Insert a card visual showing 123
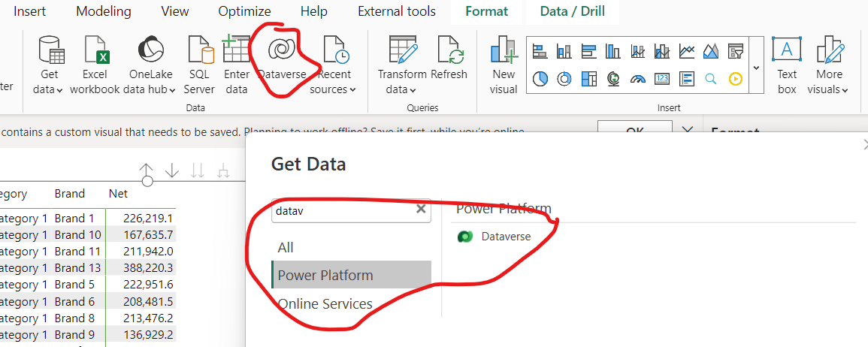Viewport: 868px width, 347px height. pos(662,79)
